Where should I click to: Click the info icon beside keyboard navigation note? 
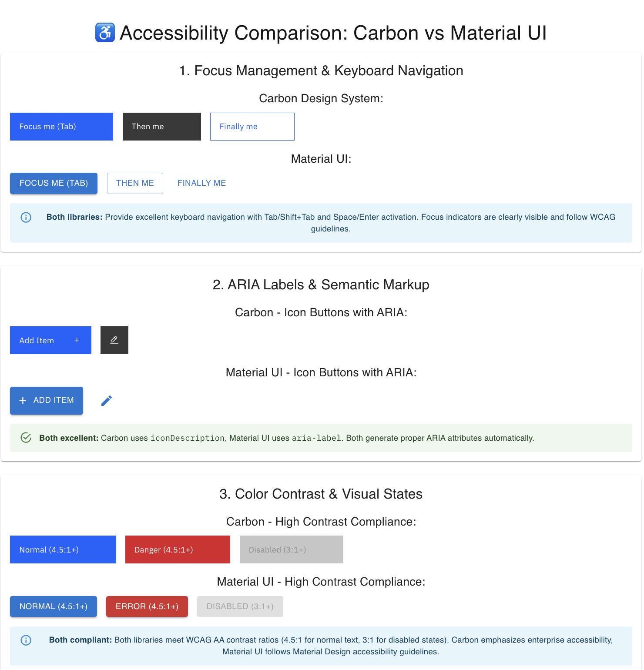[26, 217]
